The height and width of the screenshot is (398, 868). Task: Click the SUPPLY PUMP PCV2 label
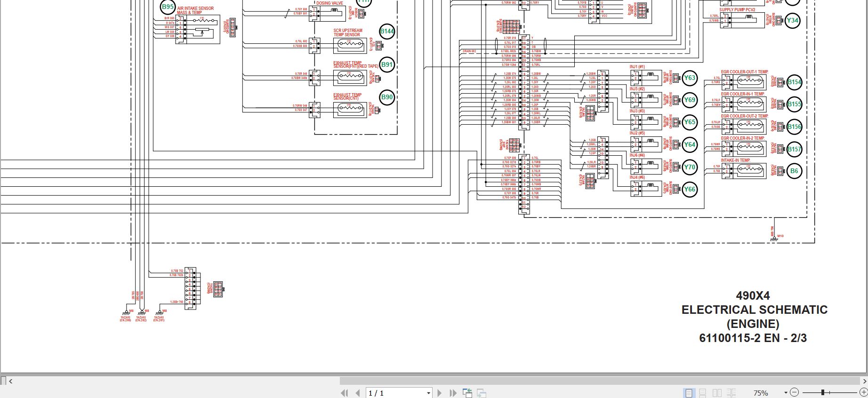point(737,10)
